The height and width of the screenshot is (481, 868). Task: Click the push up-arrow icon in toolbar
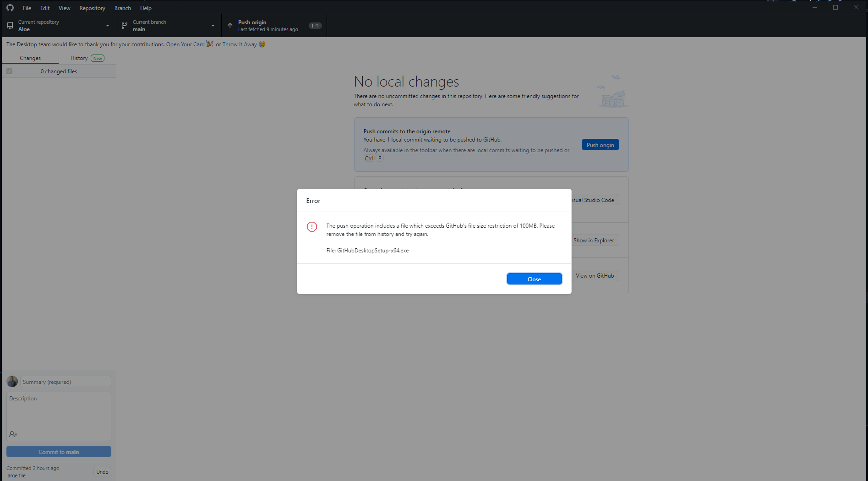coord(230,26)
